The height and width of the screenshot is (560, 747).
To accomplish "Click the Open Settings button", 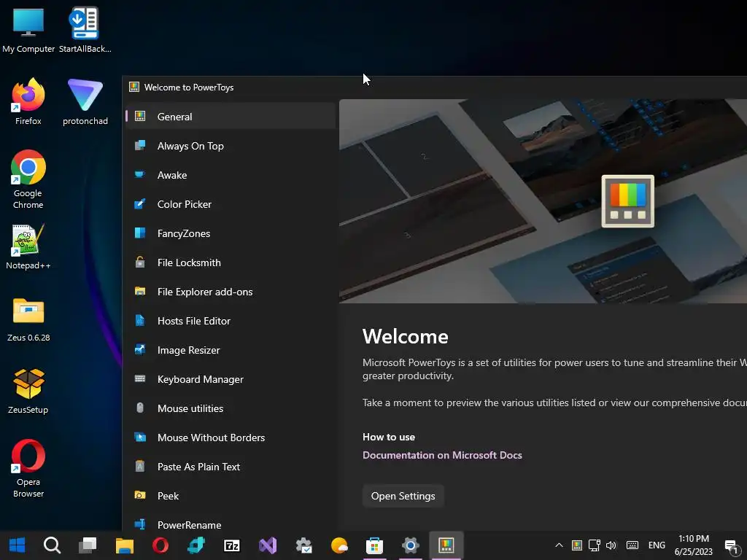I will pos(403,496).
